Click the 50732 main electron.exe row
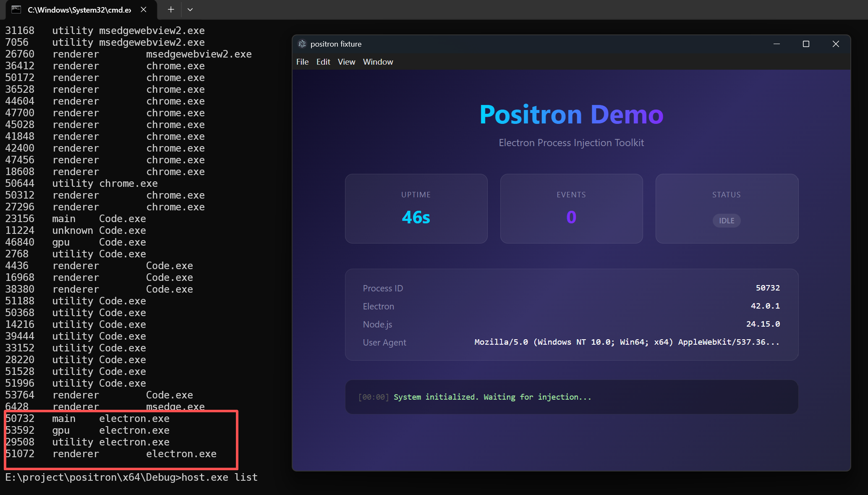Image resolution: width=868 pixels, height=495 pixels. tap(87, 419)
